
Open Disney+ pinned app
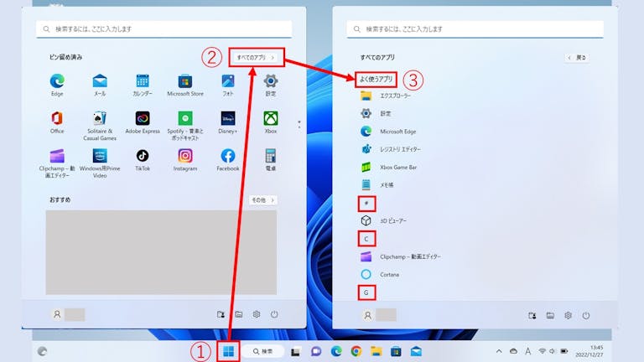(x=228, y=122)
